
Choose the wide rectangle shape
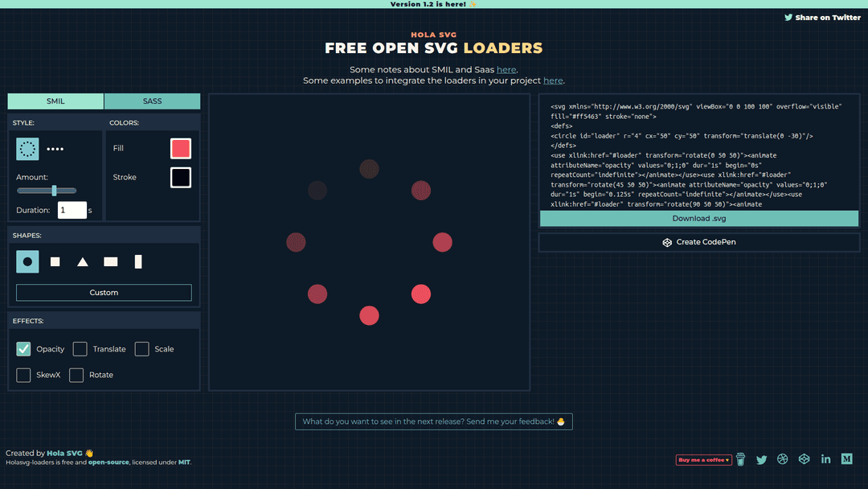click(111, 261)
